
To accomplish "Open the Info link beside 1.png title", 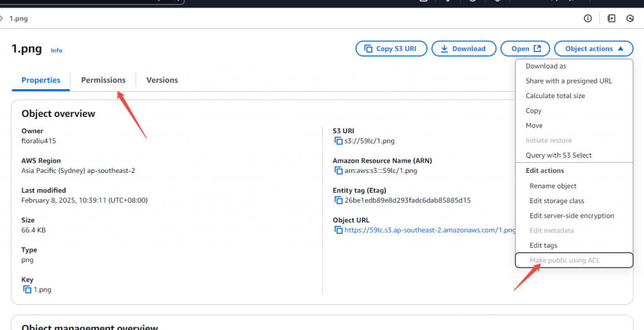I will pos(57,50).
